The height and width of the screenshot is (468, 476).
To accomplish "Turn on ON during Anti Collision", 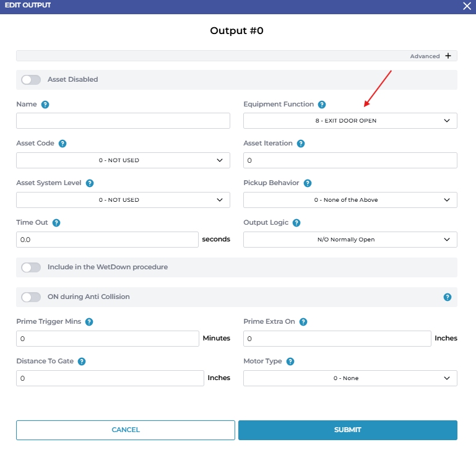I will [x=31, y=297].
